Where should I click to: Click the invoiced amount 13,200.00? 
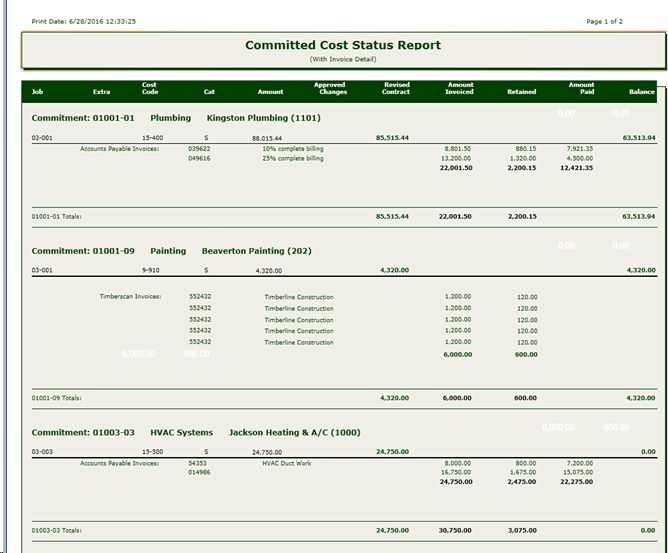coord(456,158)
